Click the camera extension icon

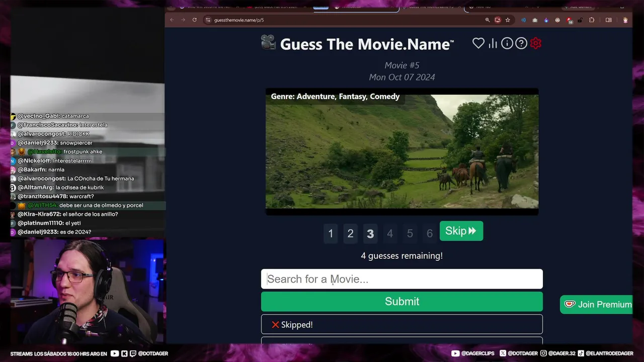[535, 20]
